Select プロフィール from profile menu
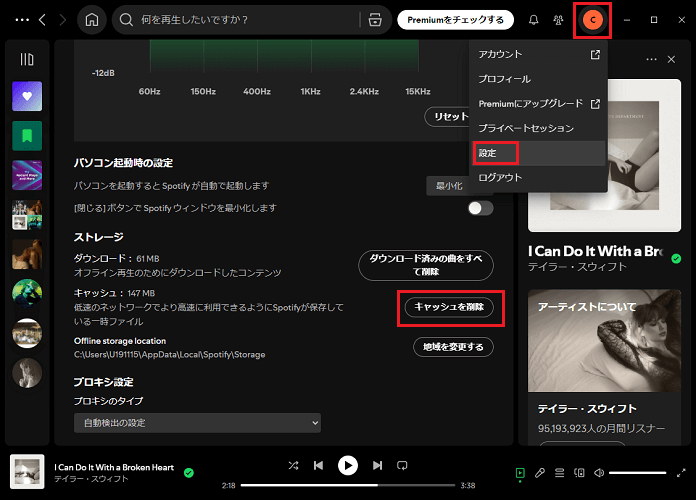This screenshot has height=500, width=696. pyautogui.click(x=539, y=79)
